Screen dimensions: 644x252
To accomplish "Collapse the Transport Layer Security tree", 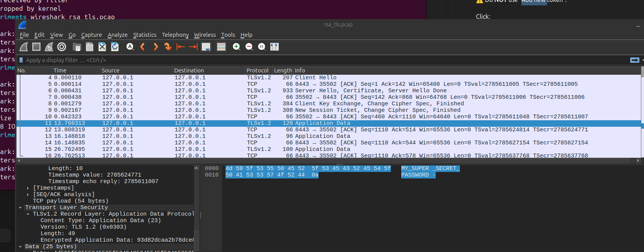I will click(20, 208).
